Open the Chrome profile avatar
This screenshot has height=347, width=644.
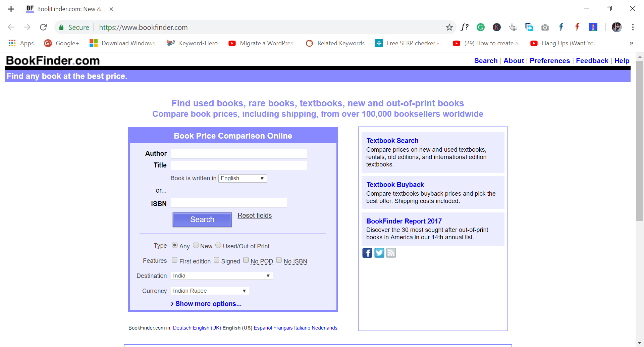(616, 27)
